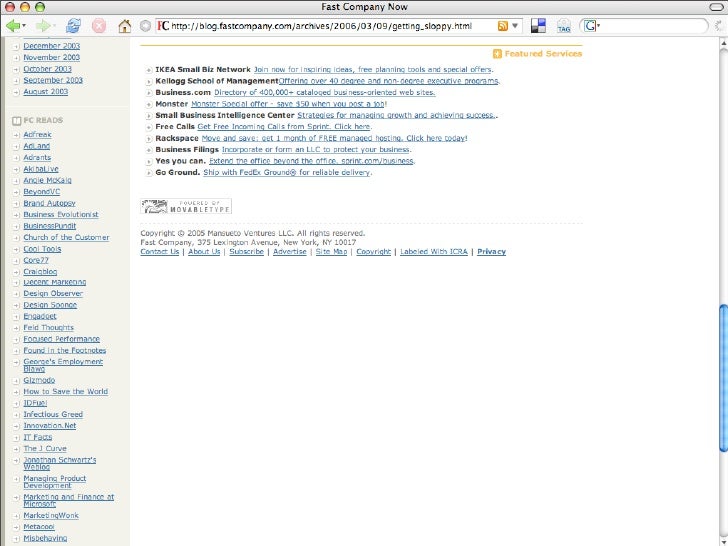Go to the Home page icon

point(124,26)
